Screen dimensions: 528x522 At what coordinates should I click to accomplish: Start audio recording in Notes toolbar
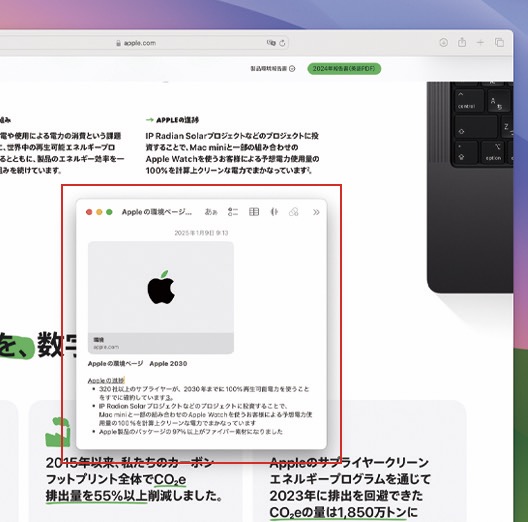[274, 211]
